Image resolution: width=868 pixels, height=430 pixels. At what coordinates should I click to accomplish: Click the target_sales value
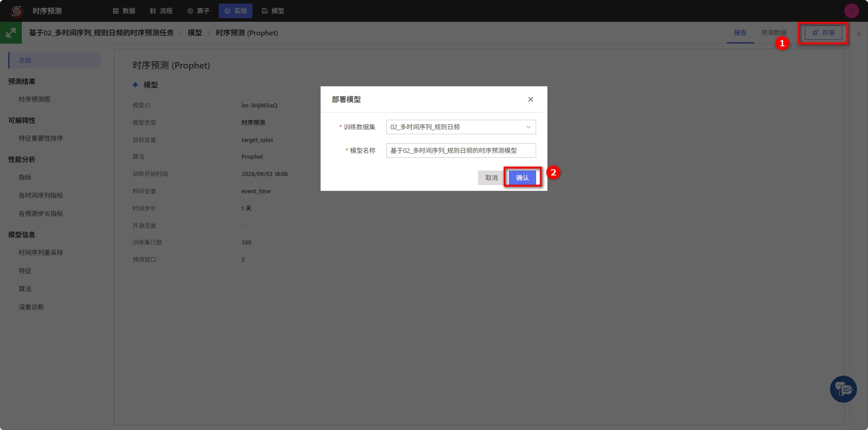pos(257,140)
